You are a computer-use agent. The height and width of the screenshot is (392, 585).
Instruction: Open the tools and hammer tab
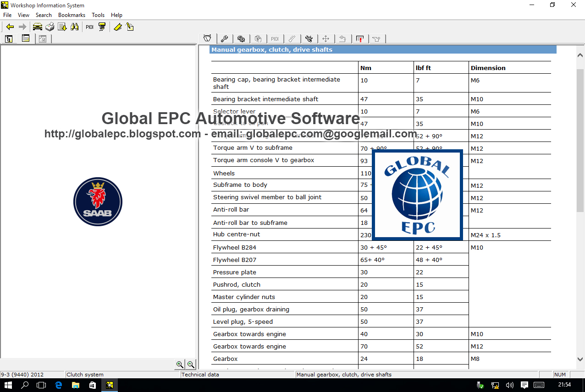tap(309, 39)
